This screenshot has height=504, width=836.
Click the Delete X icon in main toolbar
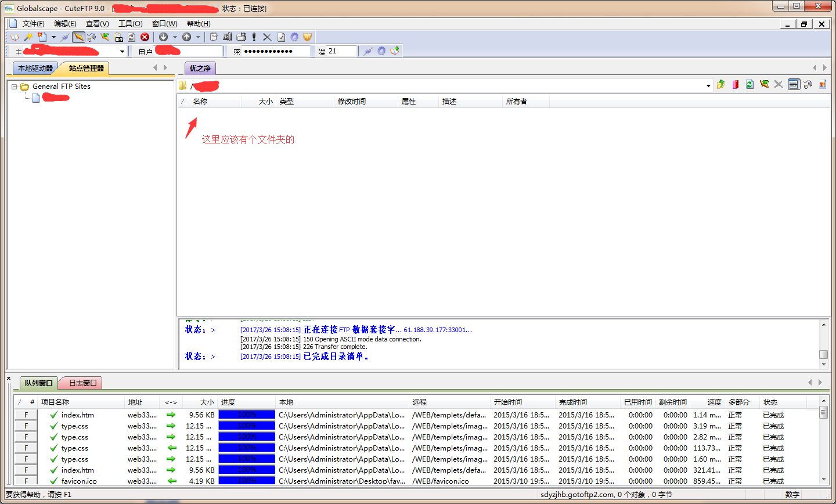coord(267,37)
